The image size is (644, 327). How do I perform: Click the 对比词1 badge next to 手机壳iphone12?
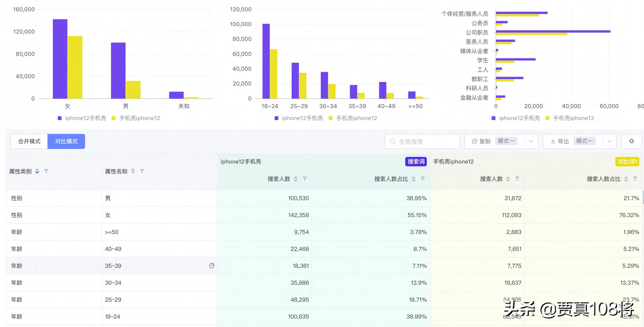[628, 162]
